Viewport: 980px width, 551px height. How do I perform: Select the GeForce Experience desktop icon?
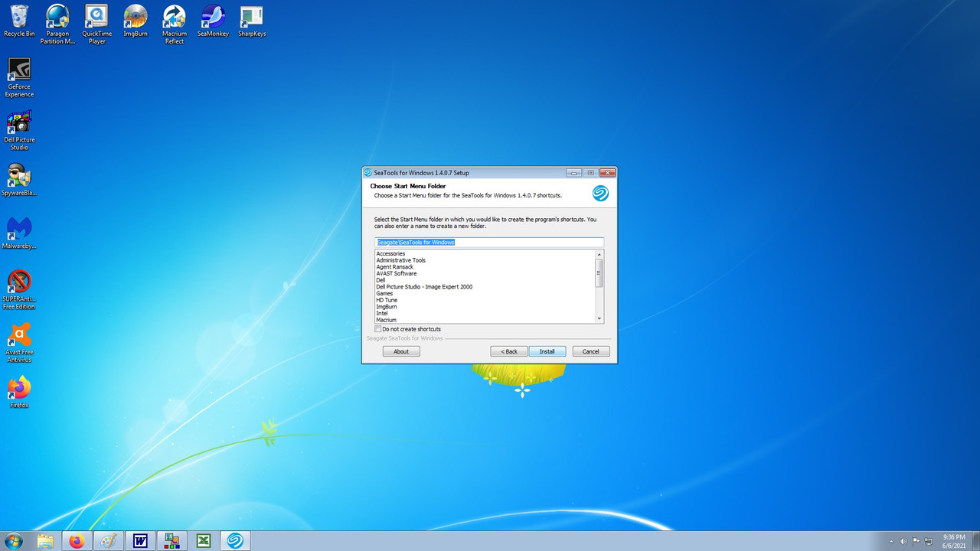pos(19,77)
